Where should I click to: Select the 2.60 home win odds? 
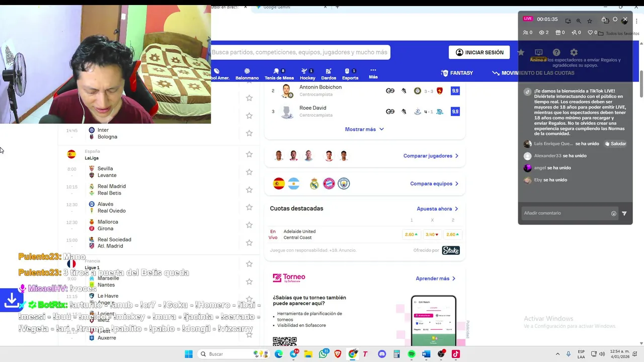[x=411, y=234]
